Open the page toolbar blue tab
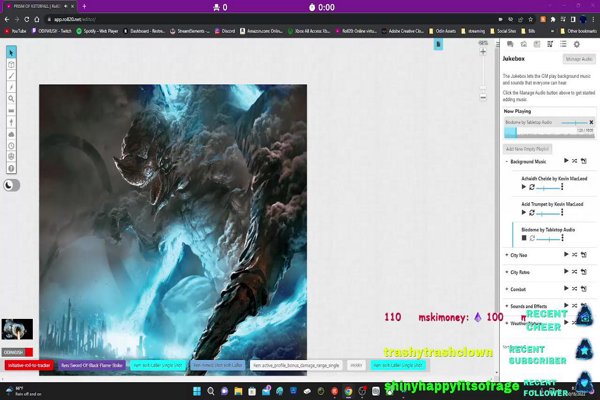The width and height of the screenshot is (600, 400). pyautogui.click(x=438, y=44)
